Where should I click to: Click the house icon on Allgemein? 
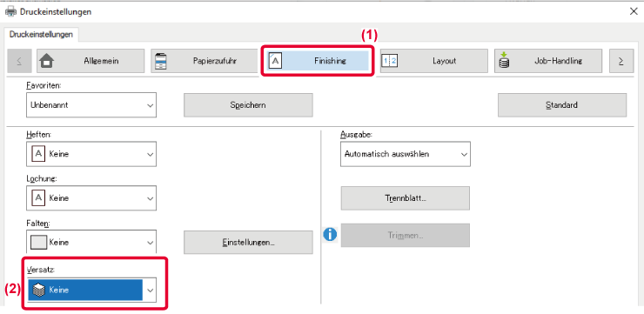point(46,61)
